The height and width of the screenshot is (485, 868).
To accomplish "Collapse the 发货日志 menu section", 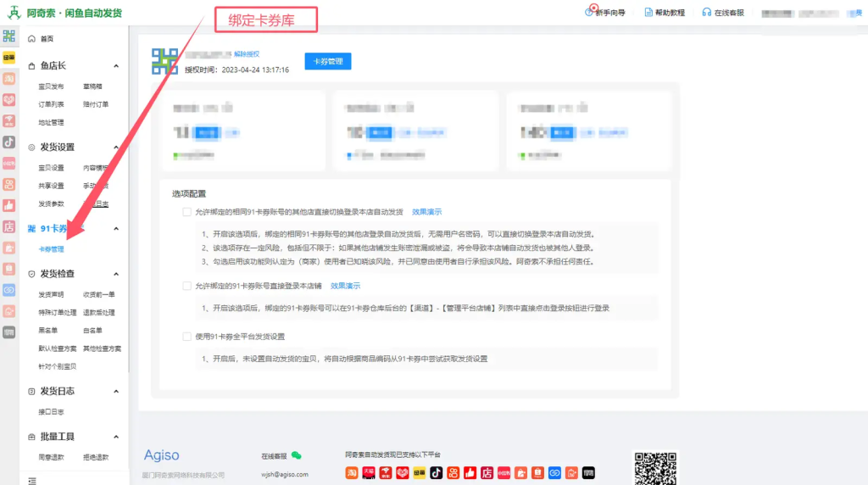I will (116, 392).
